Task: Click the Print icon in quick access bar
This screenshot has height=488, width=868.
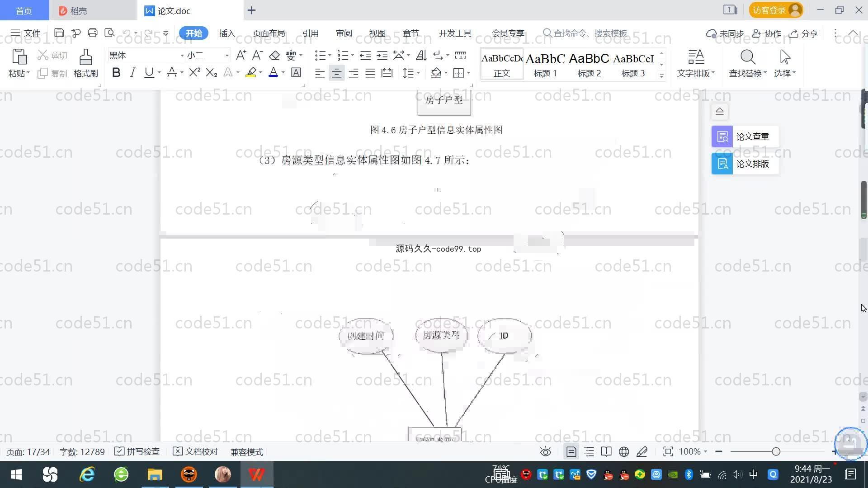Action: tap(93, 33)
